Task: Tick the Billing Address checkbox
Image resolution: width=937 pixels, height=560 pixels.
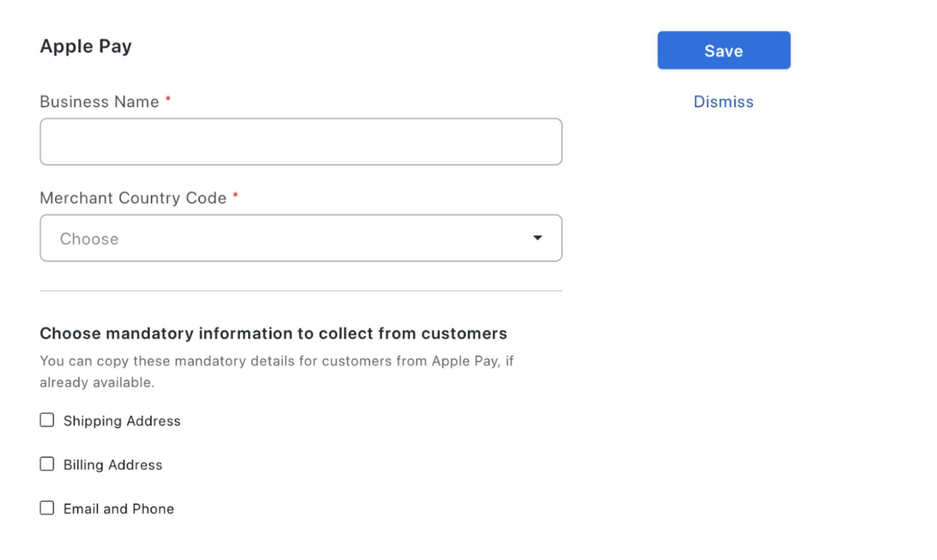Action: (47, 464)
